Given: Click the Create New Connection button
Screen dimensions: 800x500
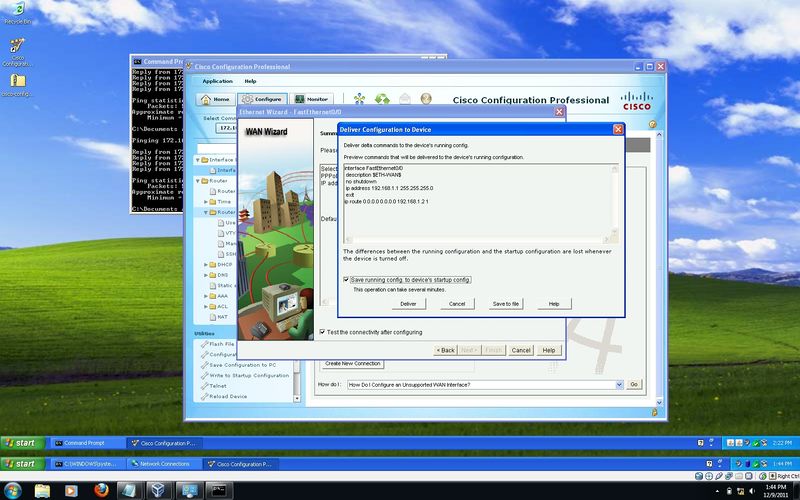Looking at the screenshot, I should click(x=353, y=364).
